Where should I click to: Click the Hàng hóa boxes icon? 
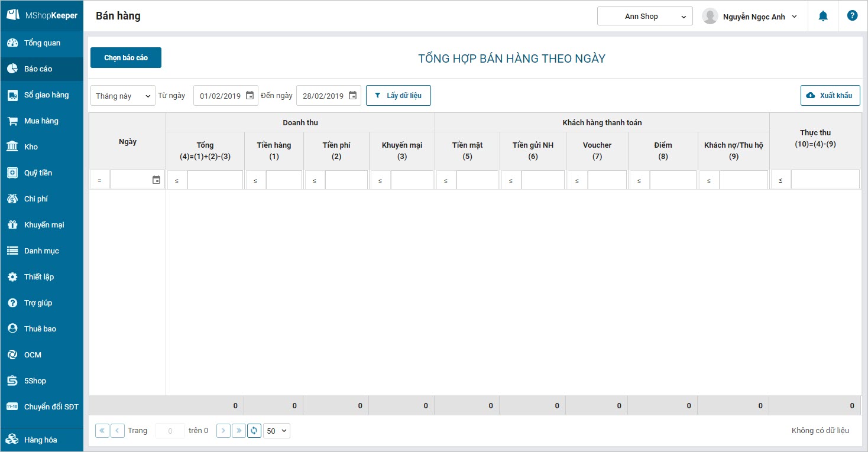[12, 440]
